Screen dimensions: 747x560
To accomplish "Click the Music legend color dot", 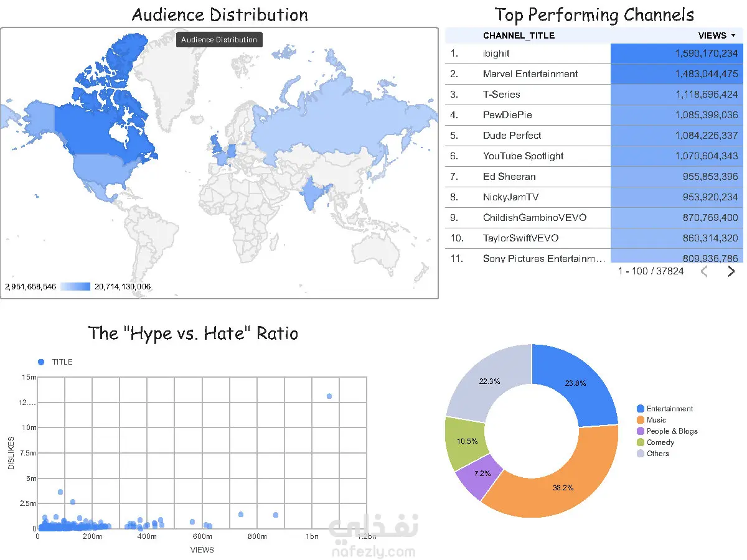I will 641,420.
